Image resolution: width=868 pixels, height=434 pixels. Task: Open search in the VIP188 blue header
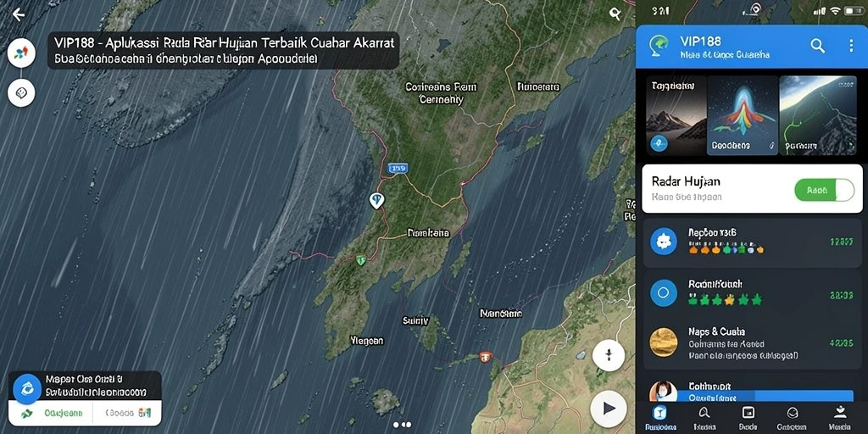(818, 46)
